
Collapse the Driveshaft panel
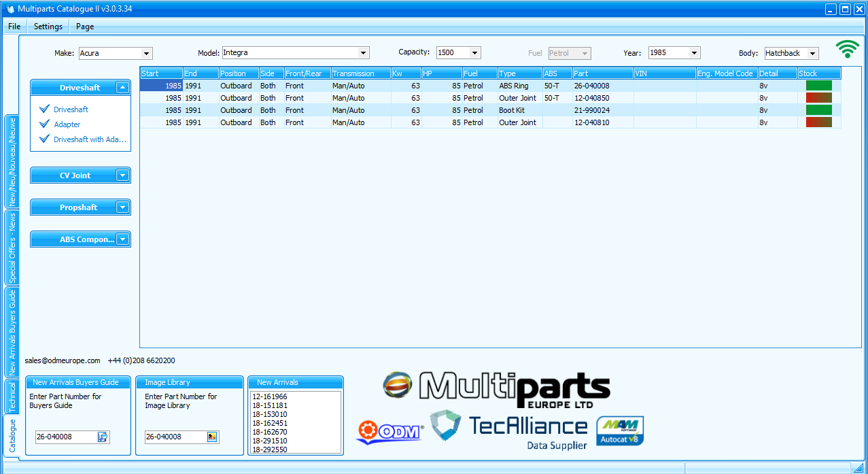(x=122, y=87)
